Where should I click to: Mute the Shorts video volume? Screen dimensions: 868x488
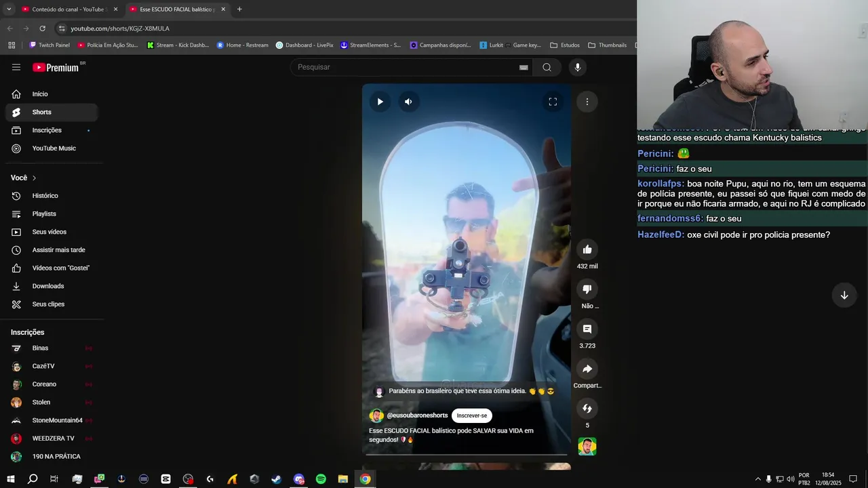[x=408, y=102]
